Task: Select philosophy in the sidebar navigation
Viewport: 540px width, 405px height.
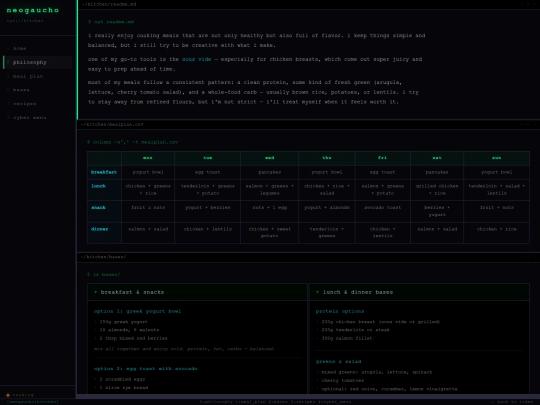Action: pos(38,62)
